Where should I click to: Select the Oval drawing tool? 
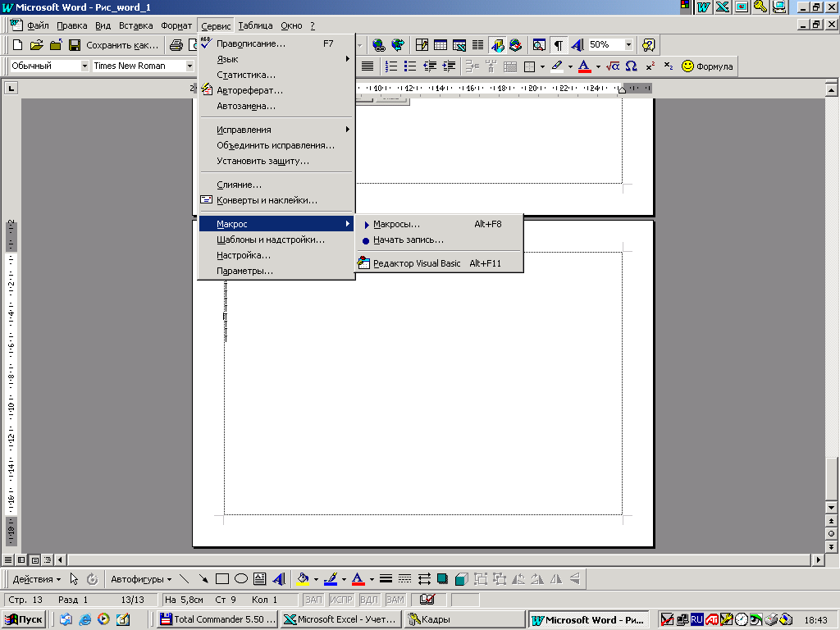[x=241, y=578]
